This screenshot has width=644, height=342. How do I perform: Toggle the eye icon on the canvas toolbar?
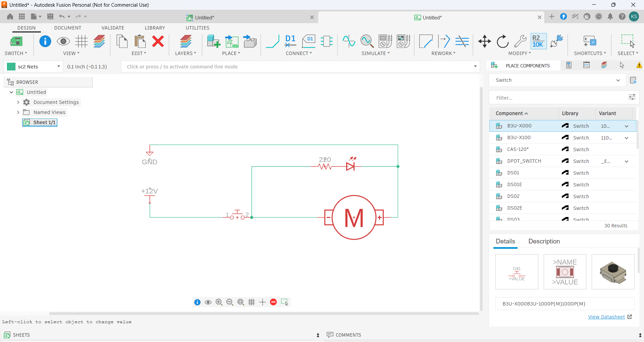click(208, 302)
